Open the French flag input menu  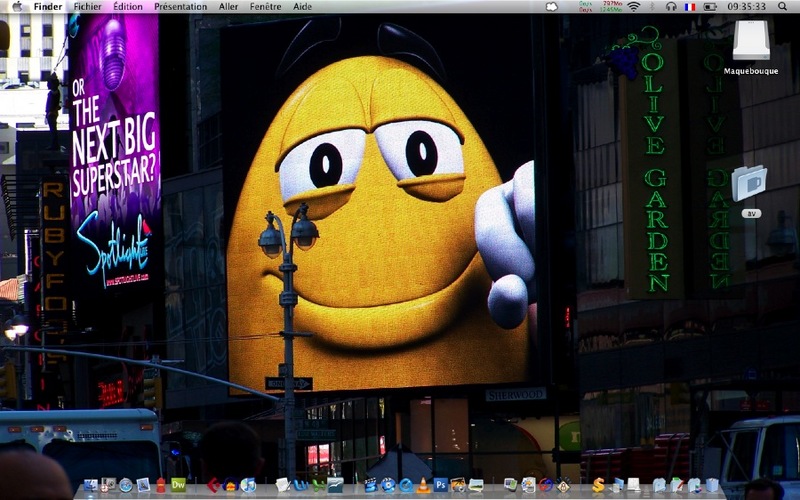pos(690,7)
